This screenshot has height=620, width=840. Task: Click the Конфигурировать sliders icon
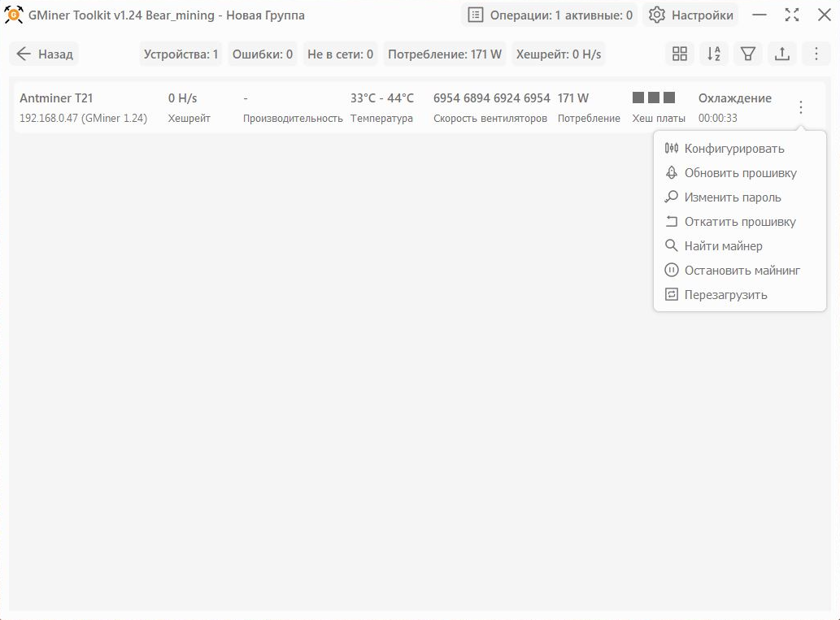pyautogui.click(x=671, y=149)
